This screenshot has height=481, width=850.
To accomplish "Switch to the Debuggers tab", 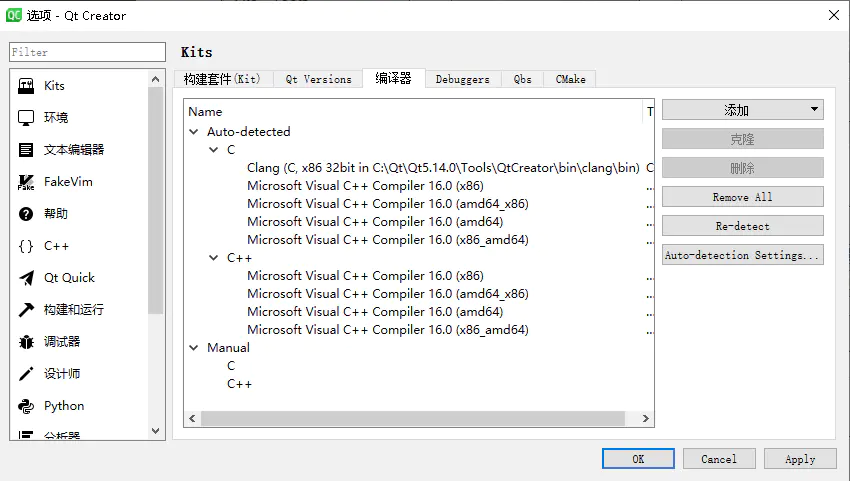I will (462, 79).
